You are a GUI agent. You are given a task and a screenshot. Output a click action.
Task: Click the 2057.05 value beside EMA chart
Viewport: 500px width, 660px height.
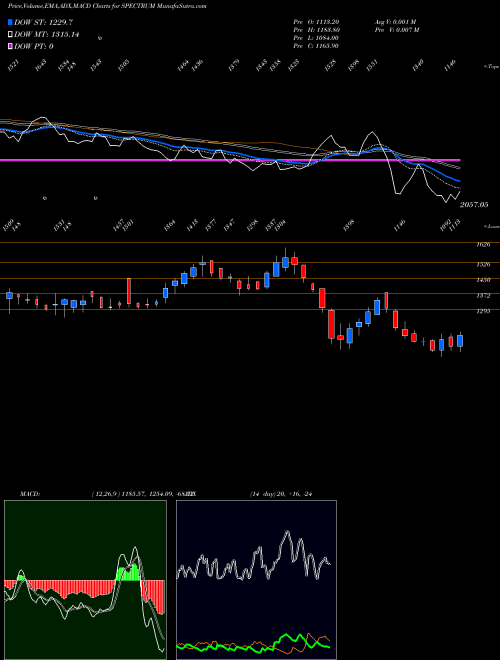[x=474, y=205]
